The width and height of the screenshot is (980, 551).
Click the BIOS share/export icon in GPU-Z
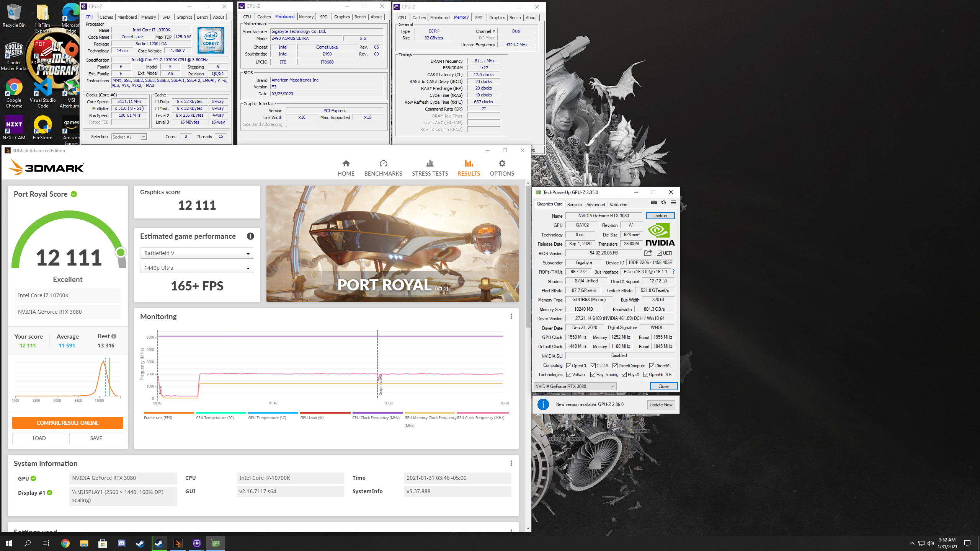coord(648,253)
